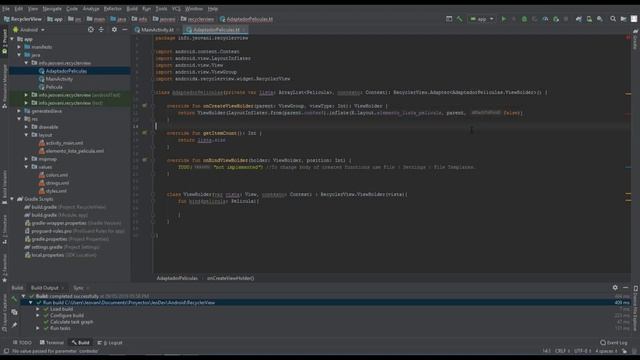The width and height of the screenshot is (640, 360).
Task: Select Pelicula class in project tree
Action: pyautogui.click(x=54, y=87)
